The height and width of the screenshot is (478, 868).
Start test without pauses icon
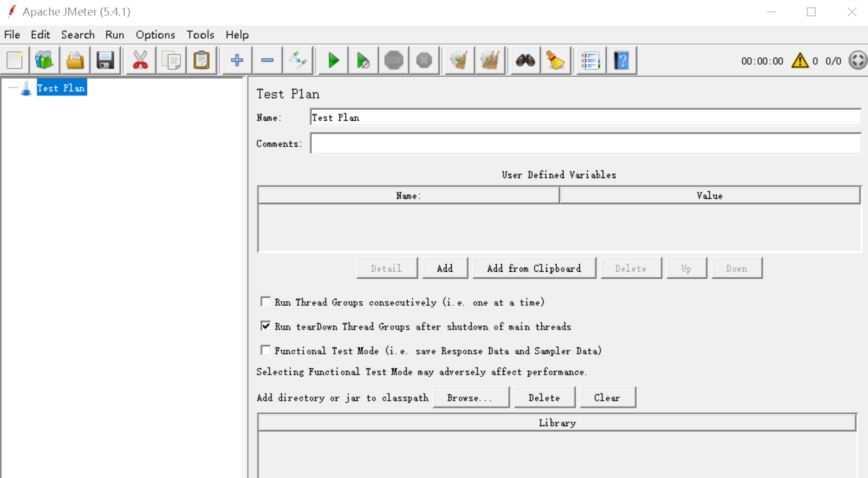pyautogui.click(x=363, y=60)
